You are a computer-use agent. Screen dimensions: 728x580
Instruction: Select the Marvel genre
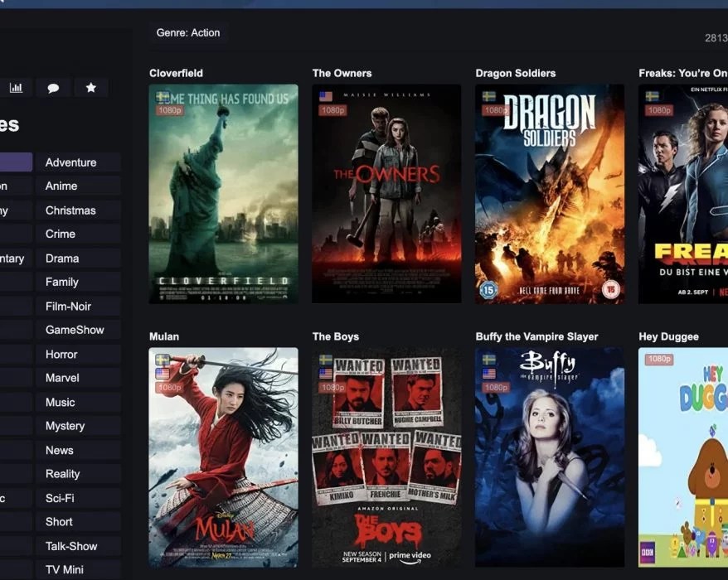[78, 378]
